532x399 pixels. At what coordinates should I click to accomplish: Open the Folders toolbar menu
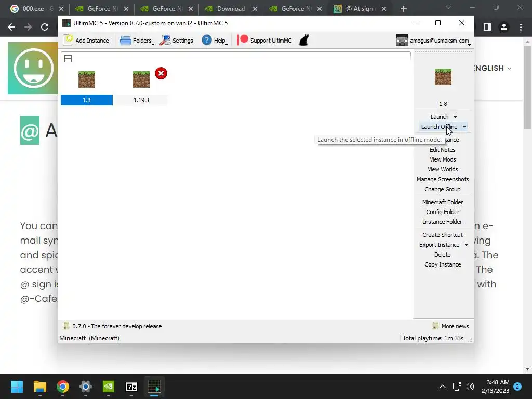click(137, 41)
